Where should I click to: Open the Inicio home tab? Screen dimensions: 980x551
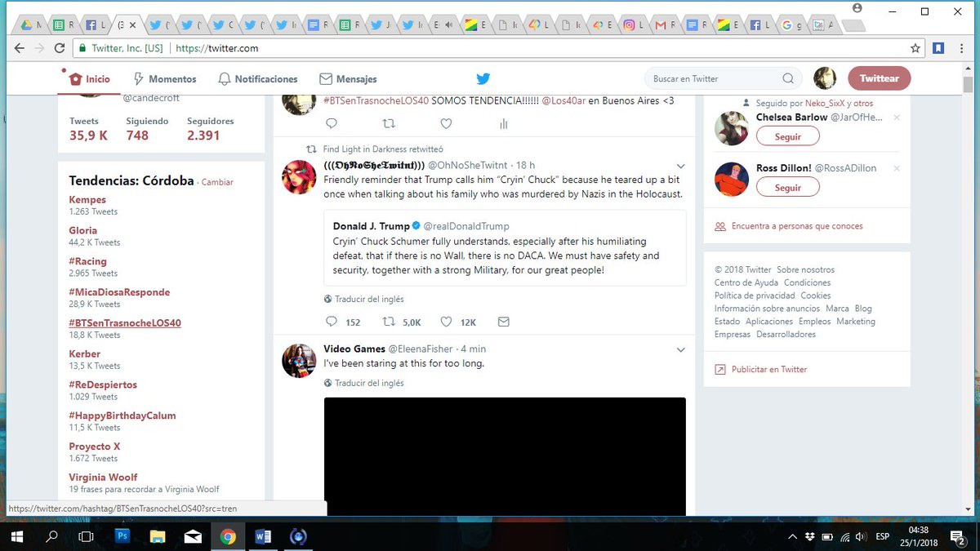coord(90,79)
